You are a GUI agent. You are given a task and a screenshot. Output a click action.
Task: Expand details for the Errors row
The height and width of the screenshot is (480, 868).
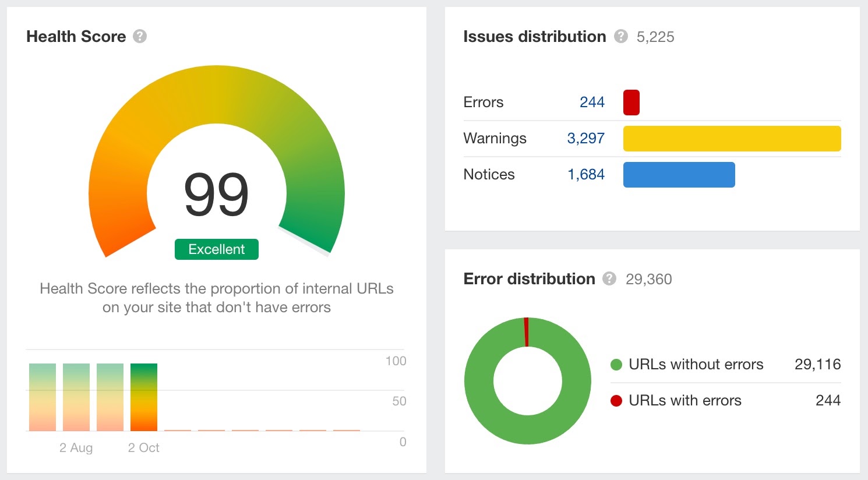coord(483,102)
